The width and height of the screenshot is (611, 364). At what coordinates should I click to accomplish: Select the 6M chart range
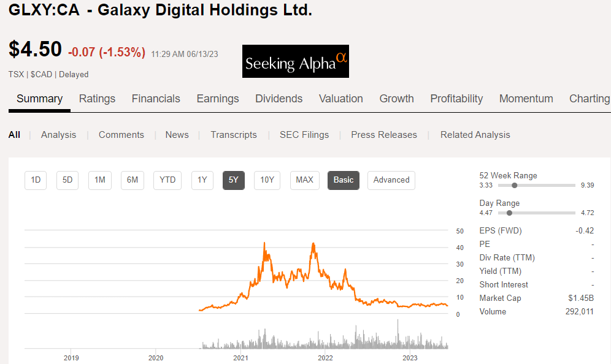click(132, 180)
